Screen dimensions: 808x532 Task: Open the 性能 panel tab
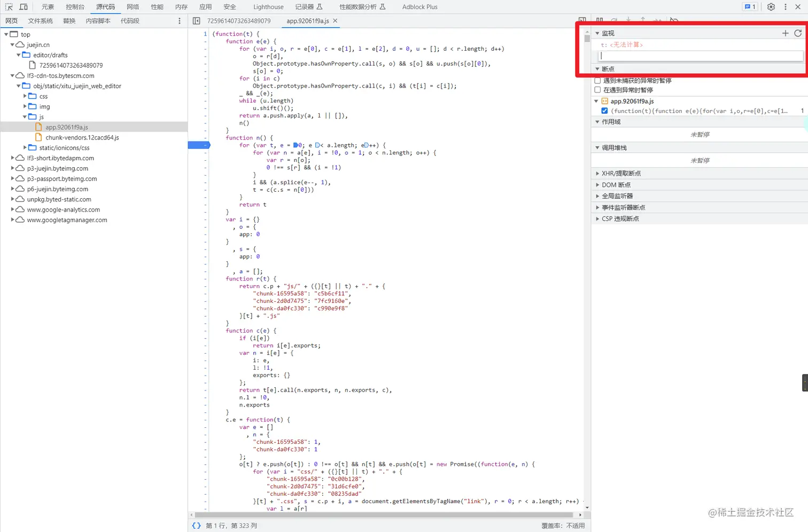pyautogui.click(x=157, y=7)
